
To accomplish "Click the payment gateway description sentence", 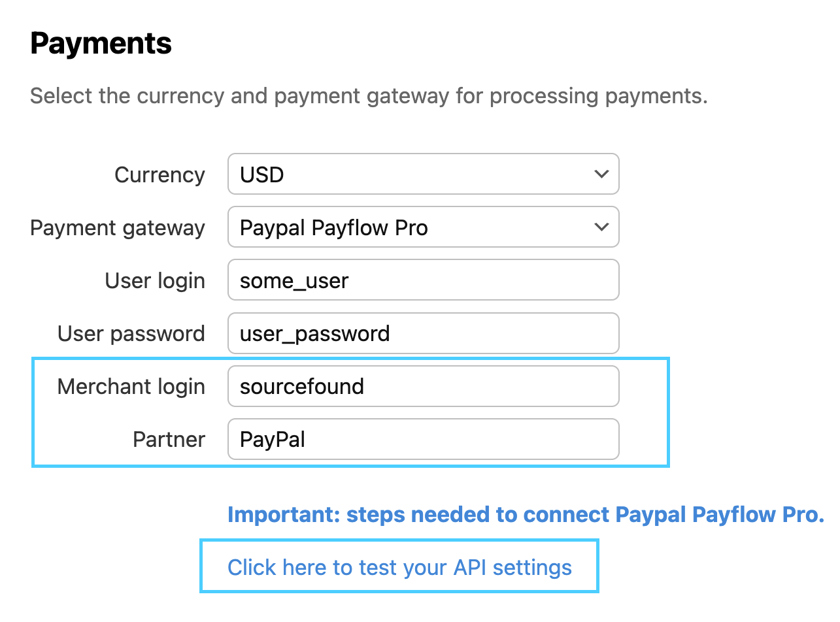I will pyautogui.click(x=369, y=96).
